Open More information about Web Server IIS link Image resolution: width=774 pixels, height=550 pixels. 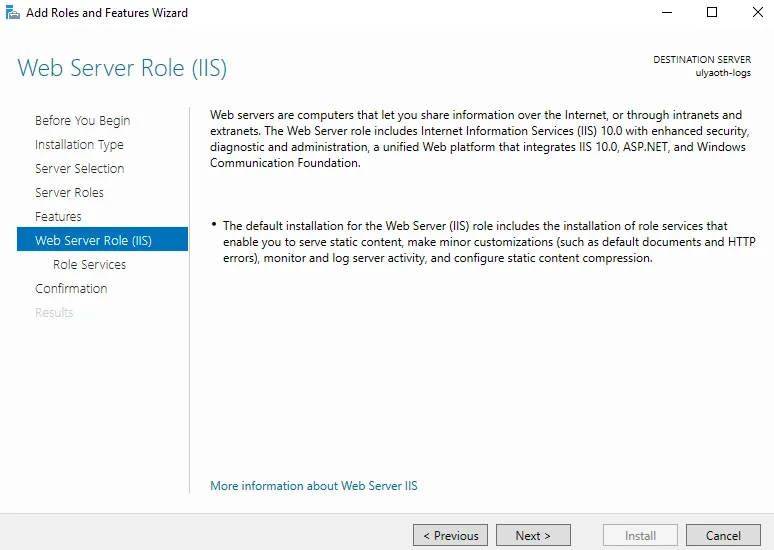point(314,486)
